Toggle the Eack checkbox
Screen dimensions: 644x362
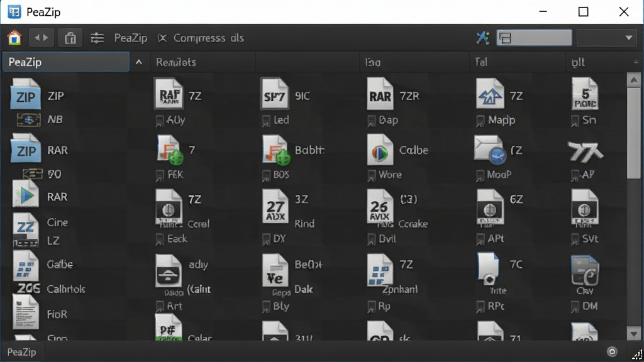(x=160, y=239)
